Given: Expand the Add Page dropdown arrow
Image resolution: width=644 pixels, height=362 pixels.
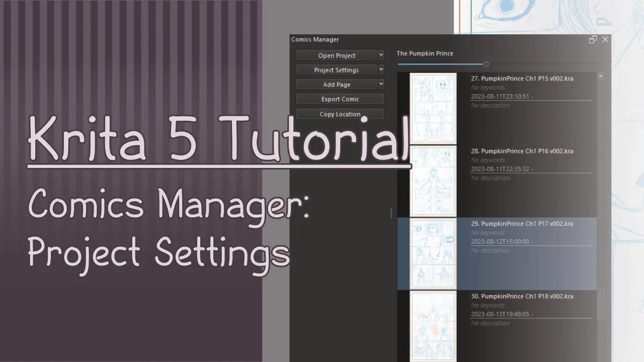Looking at the screenshot, I should 381,84.
